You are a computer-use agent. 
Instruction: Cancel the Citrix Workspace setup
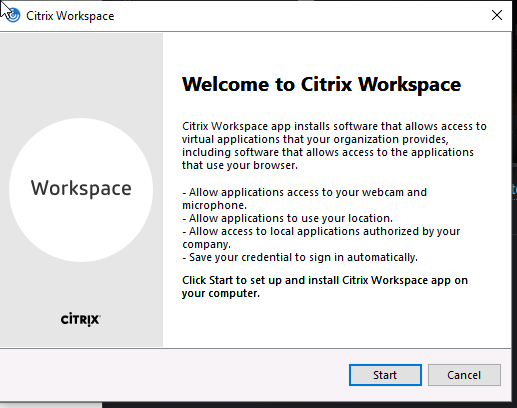pyautogui.click(x=464, y=375)
